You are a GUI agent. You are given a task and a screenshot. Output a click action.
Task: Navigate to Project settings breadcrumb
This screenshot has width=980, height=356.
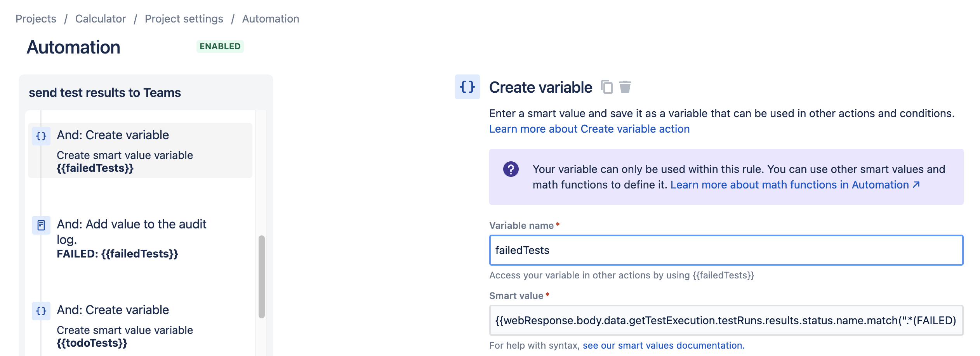tap(184, 19)
